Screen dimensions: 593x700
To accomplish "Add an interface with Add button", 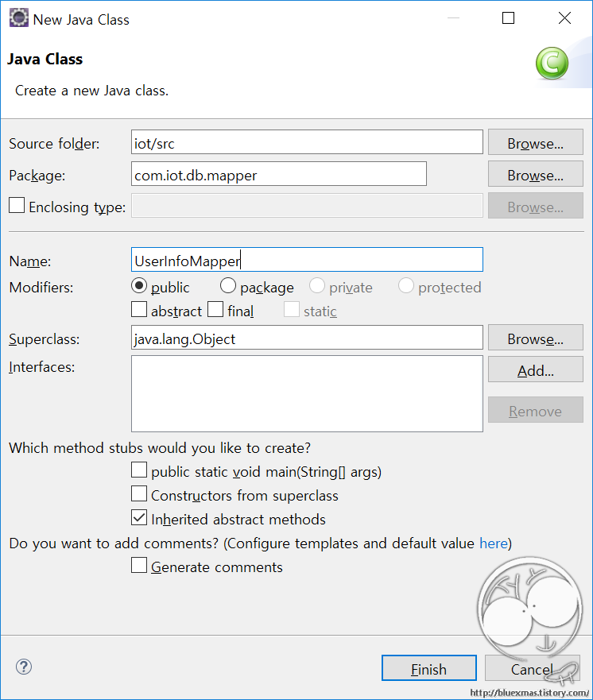I will 536,369.
